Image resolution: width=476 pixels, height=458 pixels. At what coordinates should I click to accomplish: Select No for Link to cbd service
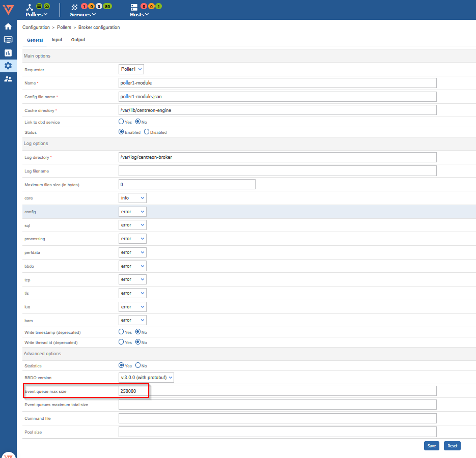click(x=138, y=122)
